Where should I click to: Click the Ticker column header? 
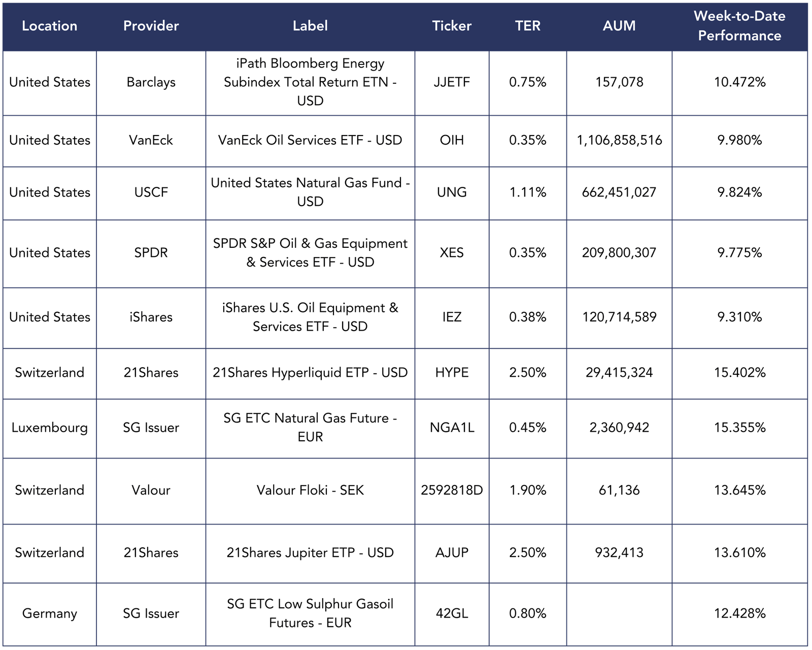[452, 26]
